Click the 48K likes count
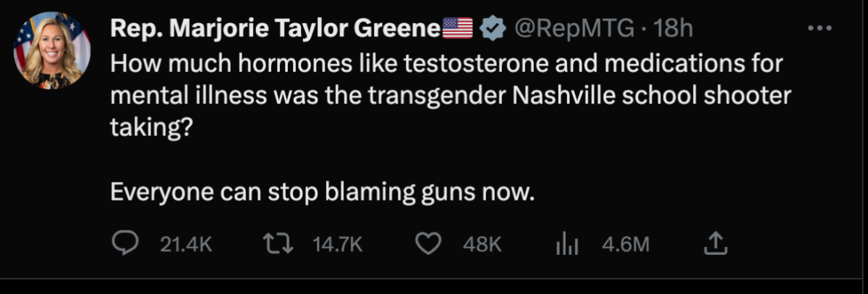The height and width of the screenshot is (294, 868). tap(481, 245)
